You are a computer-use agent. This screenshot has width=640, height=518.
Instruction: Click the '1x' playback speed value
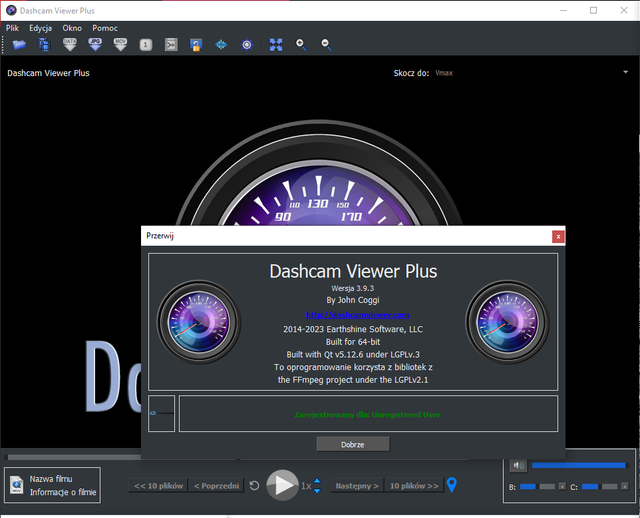pos(306,486)
